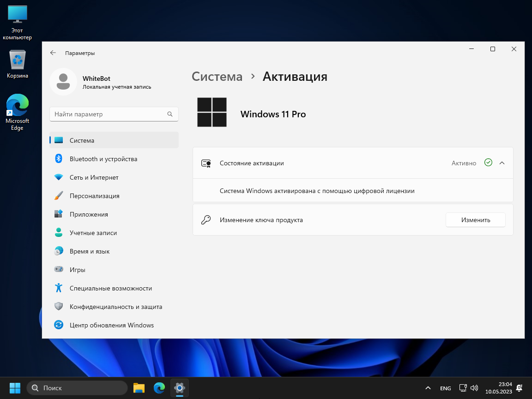Open Игры settings section
Image resolution: width=532 pixels, height=399 pixels.
[x=77, y=270]
